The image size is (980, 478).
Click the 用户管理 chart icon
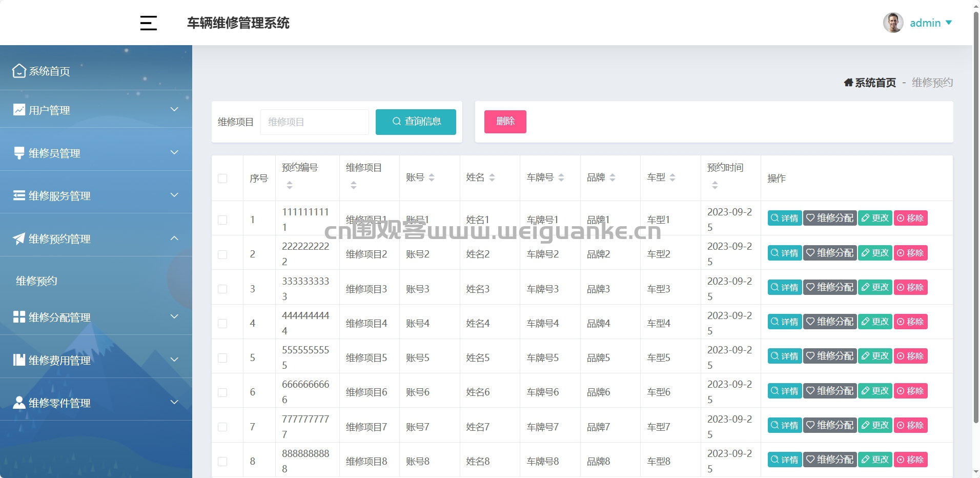tap(19, 110)
